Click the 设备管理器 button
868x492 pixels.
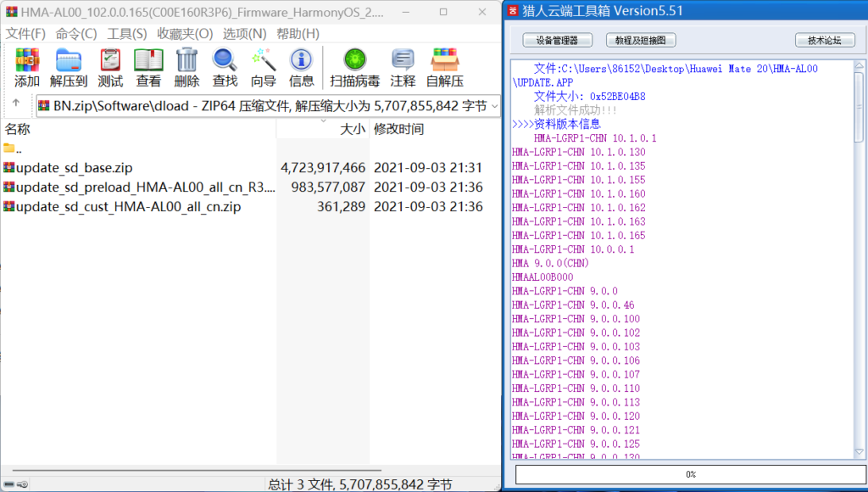coord(558,40)
